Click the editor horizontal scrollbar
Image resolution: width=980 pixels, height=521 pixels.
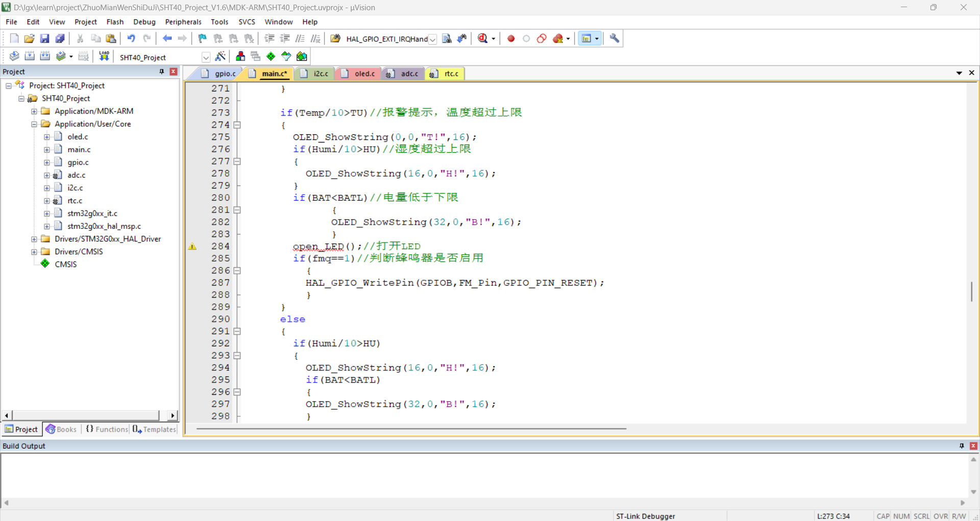point(411,429)
